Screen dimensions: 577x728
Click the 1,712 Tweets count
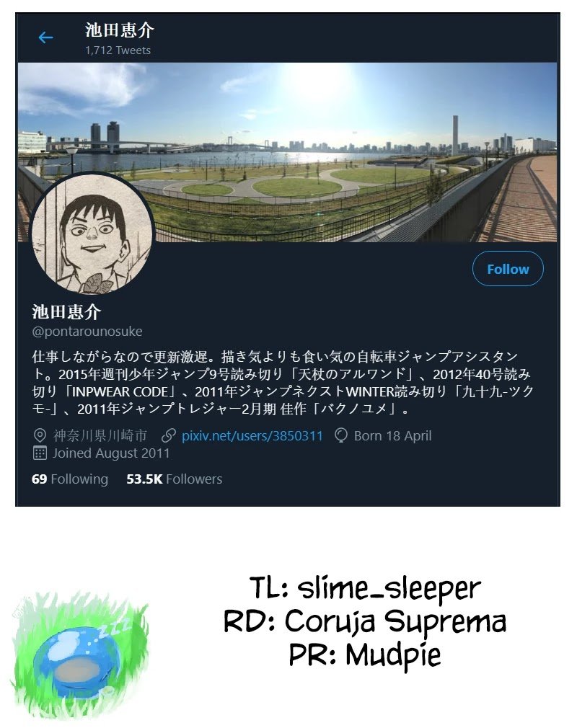[x=118, y=50]
